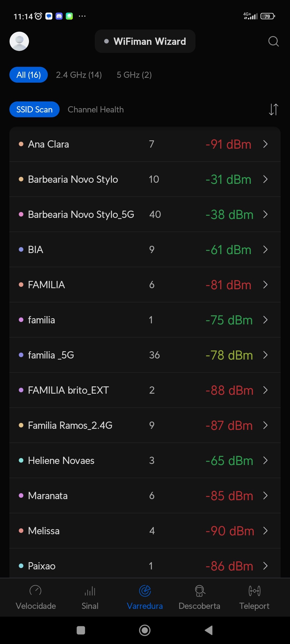The height and width of the screenshot is (644, 290).
Task: Open the Descoberta discovery icon
Action: pyautogui.click(x=200, y=590)
